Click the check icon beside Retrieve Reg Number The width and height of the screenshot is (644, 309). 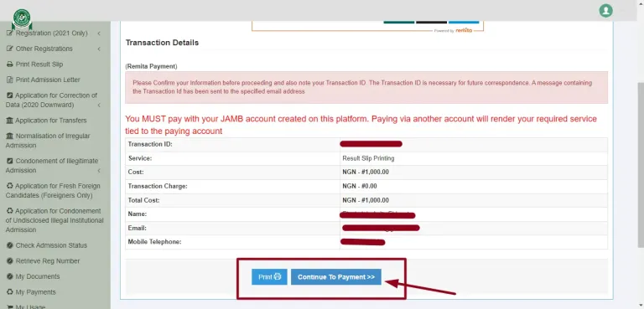click(x=10, y=261)
